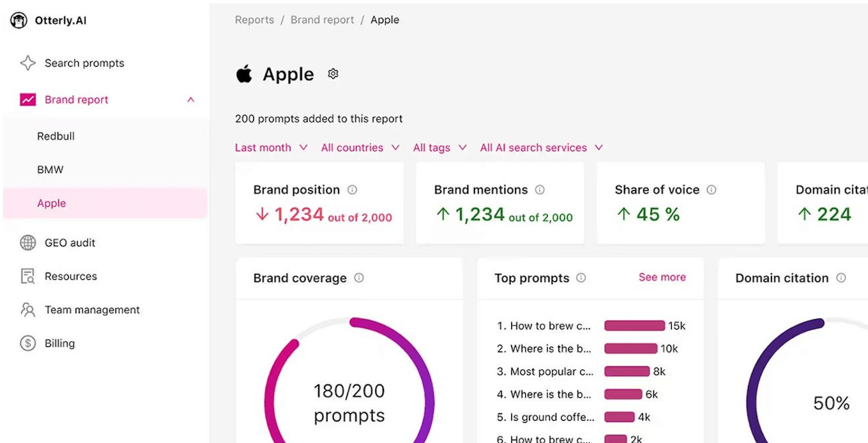Click the 45 % share value

658,214
